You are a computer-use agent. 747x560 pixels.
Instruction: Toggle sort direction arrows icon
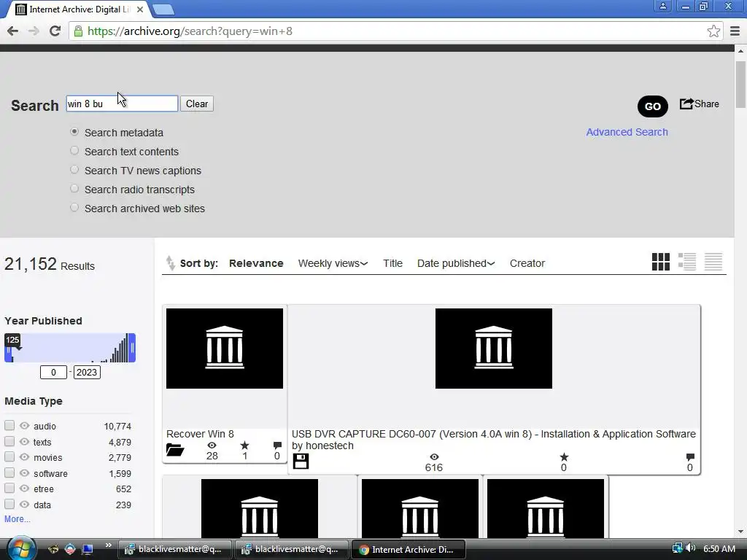click(170, 262)
